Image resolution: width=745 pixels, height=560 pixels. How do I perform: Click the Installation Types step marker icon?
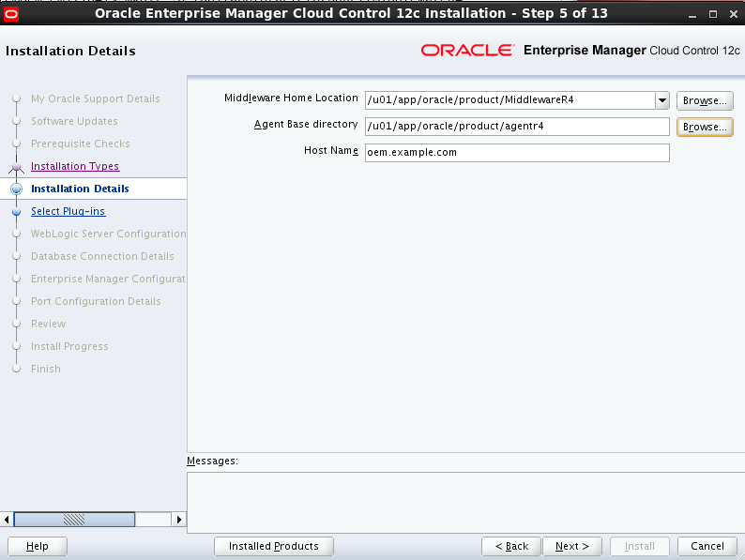[17, 167]
